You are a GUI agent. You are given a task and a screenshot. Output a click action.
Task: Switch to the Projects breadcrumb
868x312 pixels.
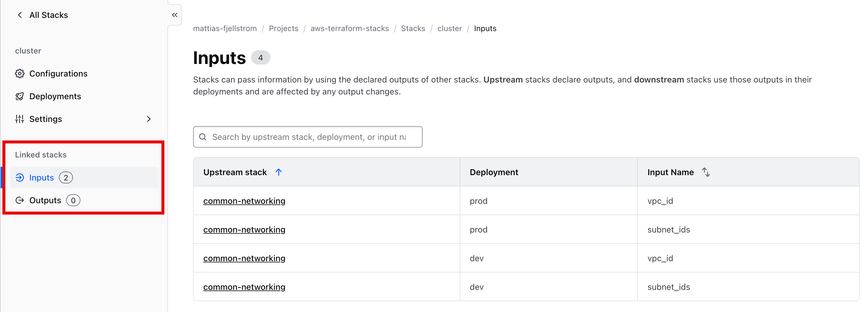click(283, 28)
